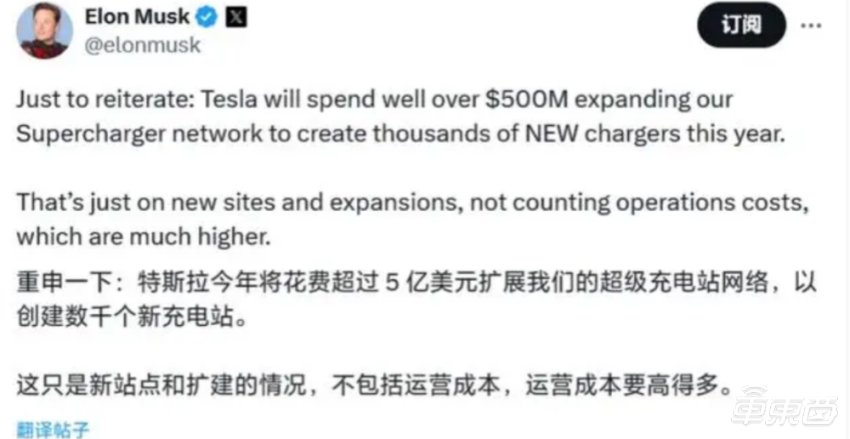Click the word NEW in the tweet
The height and width of the screenshot is (439, 850).
[x=565, y=133]
